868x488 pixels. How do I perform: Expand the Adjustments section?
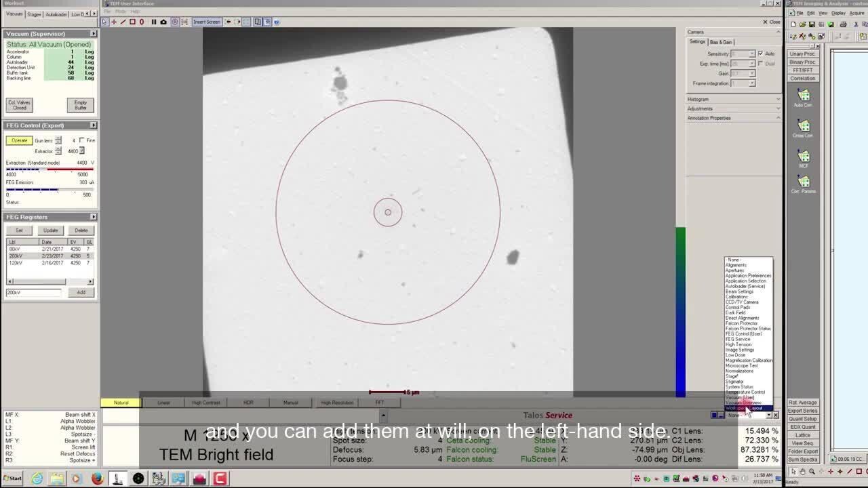(x=732, y=108)
